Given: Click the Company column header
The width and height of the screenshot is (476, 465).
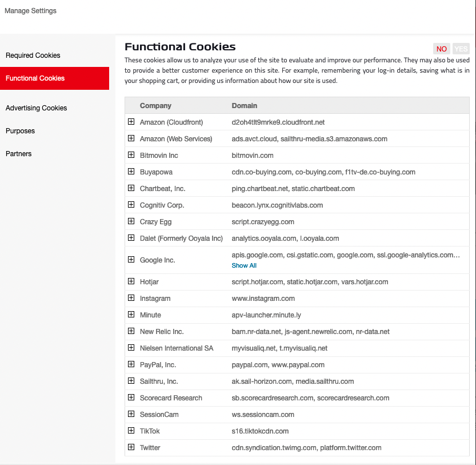Looking at the screenshot, I should point(155,106).
